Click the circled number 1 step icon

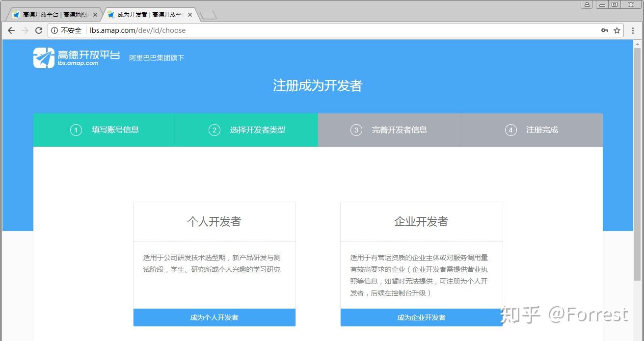76,130
